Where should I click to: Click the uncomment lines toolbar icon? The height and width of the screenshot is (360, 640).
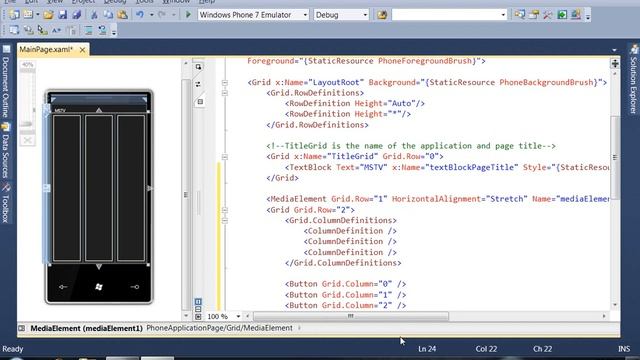click(102, 30)
